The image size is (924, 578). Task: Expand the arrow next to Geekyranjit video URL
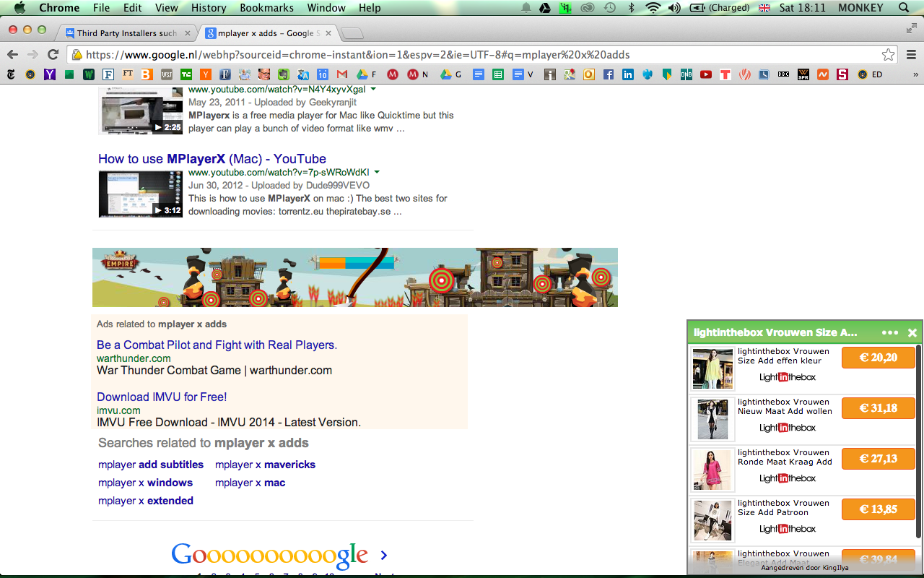(x=373, y=90)
